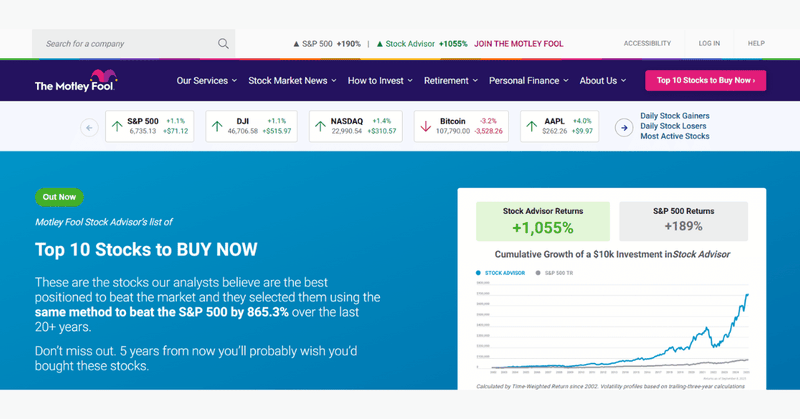
Task: Expand the About Us menu
Action: 603,81
